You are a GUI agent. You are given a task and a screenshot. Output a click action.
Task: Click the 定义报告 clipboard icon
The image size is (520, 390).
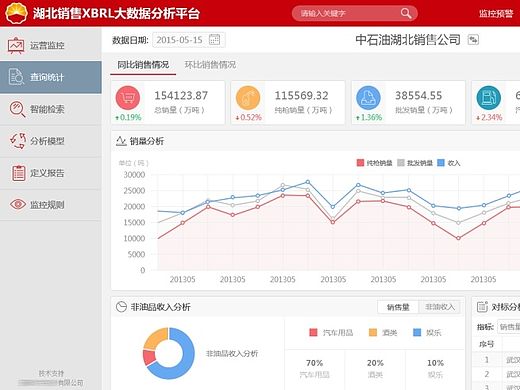click(x=19, y=173)
